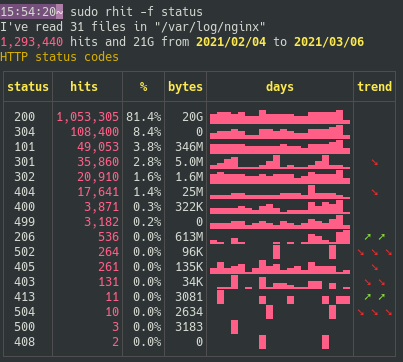
Task: Click the percentage 3.8%
Action: (147, 147)
